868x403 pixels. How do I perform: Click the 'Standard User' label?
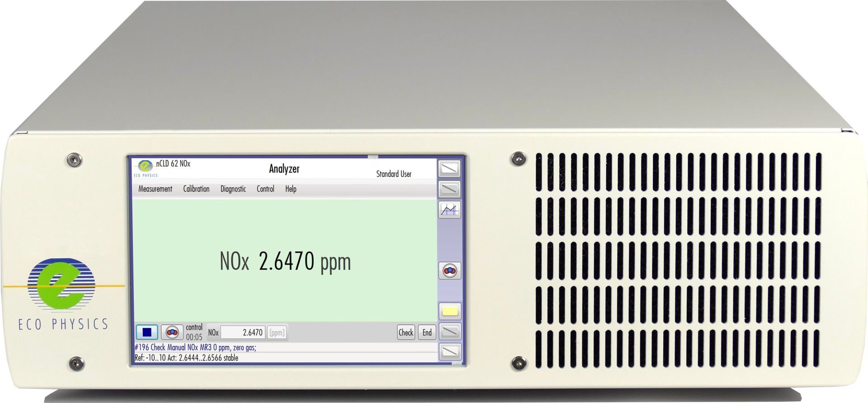[x=394, y=174]
